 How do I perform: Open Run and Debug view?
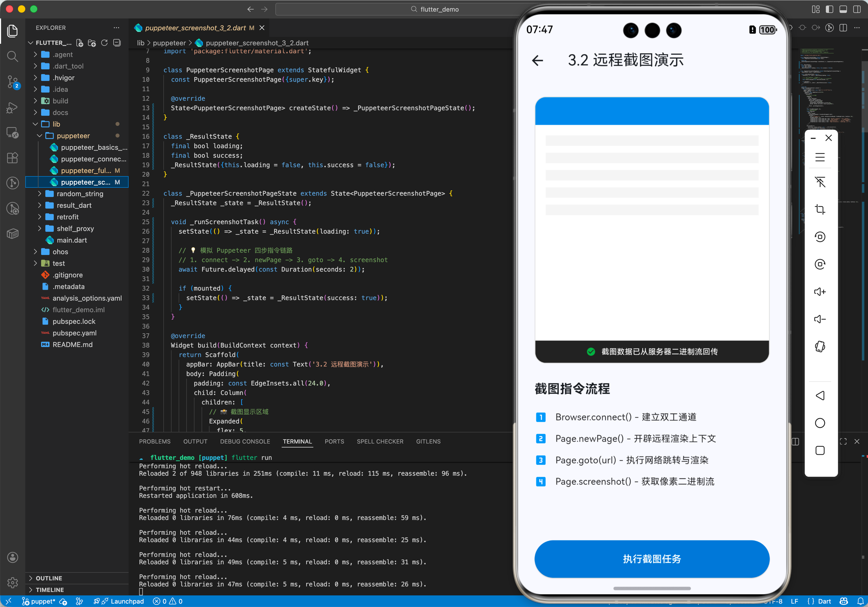tap(12, 108)
